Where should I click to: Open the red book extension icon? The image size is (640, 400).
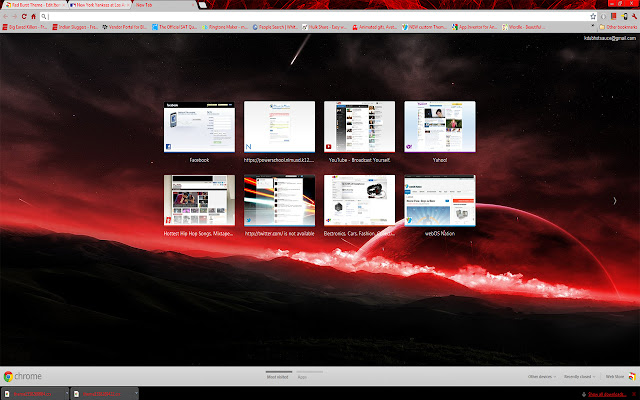pos(613,16)
